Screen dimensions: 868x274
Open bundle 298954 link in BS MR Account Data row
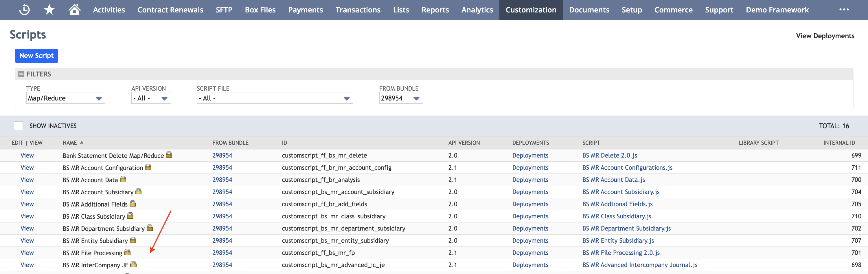(x=222, y=180)
